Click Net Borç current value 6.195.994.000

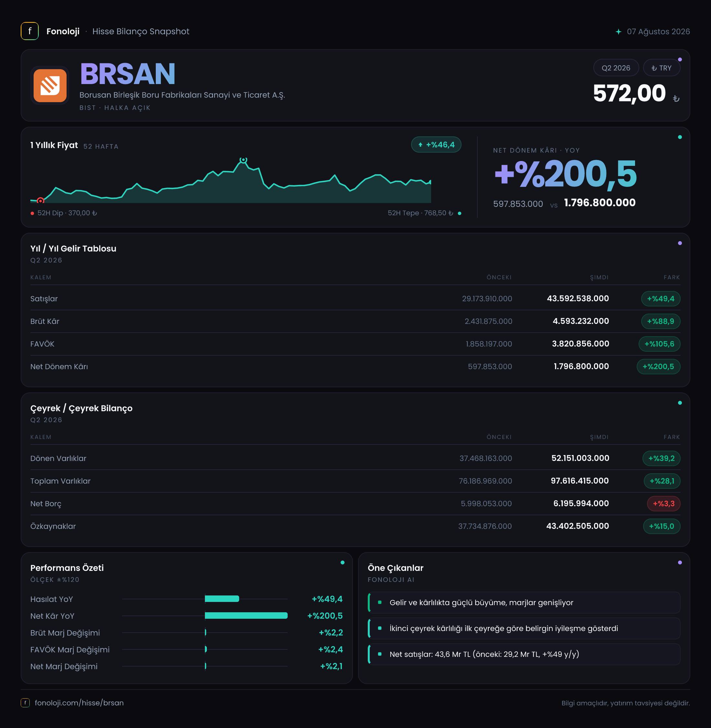[x=581, y=504]
